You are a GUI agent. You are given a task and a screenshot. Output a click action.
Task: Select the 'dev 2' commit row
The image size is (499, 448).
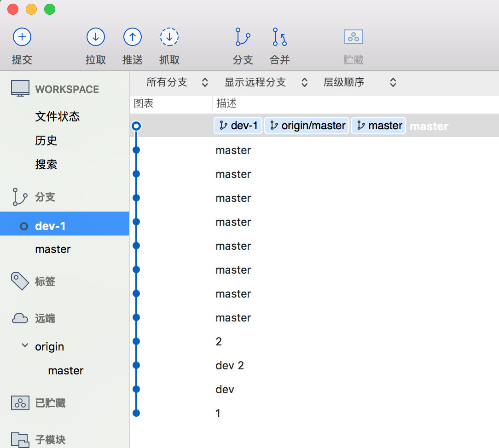point(230,366)
